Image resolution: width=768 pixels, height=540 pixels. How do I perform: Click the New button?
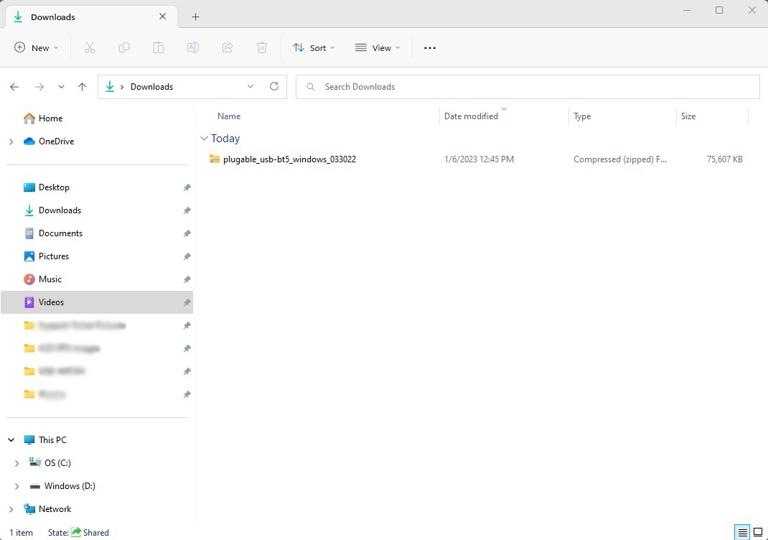[x=36, y=48]
